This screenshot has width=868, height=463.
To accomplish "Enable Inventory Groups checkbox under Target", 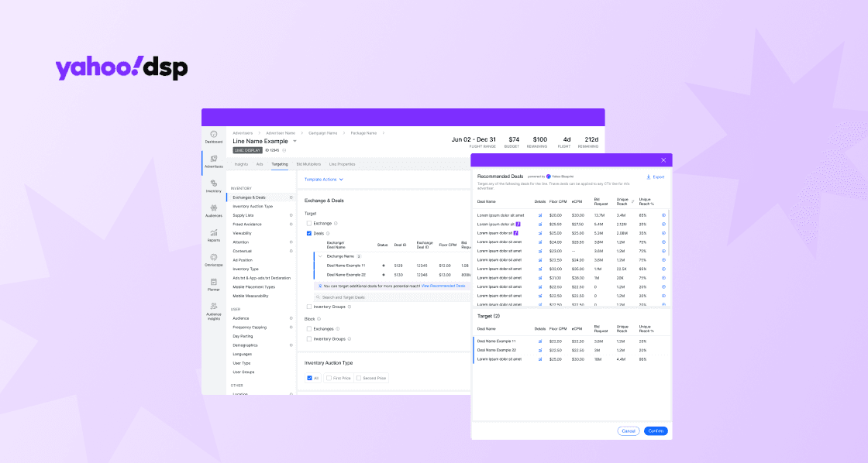I will tap(309, 307).
